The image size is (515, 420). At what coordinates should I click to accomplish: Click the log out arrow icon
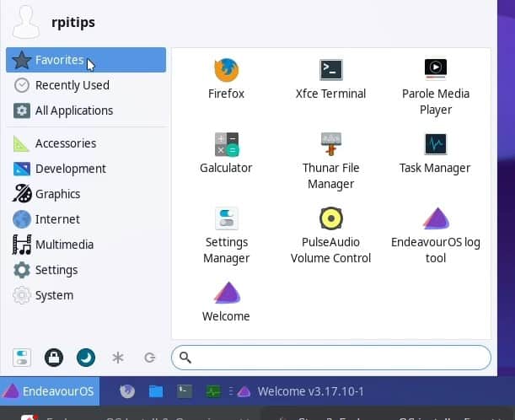coord(150,358)
